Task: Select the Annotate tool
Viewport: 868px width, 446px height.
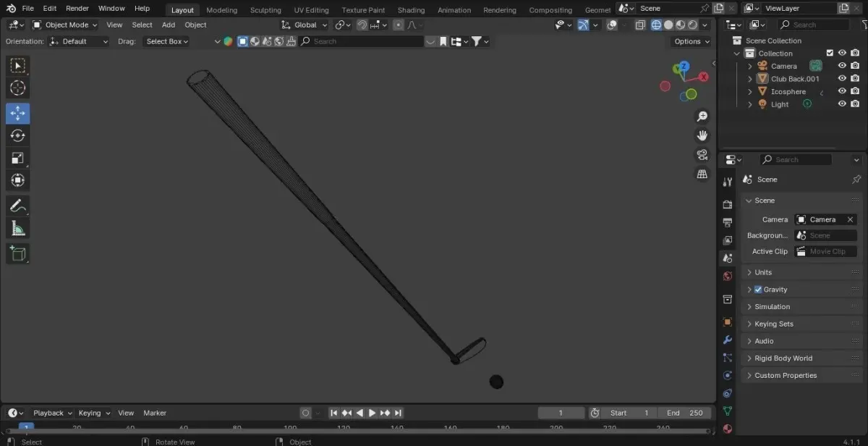Action: point(18,206)
